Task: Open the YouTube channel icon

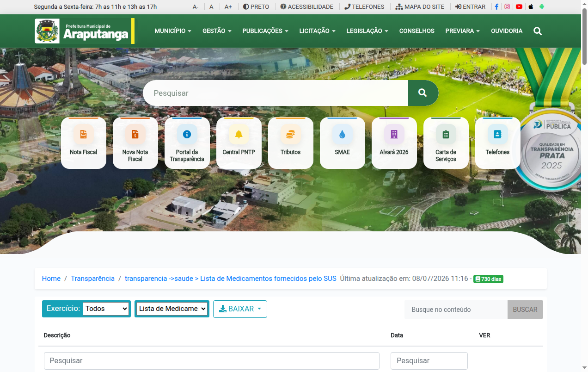Action: 519,7
